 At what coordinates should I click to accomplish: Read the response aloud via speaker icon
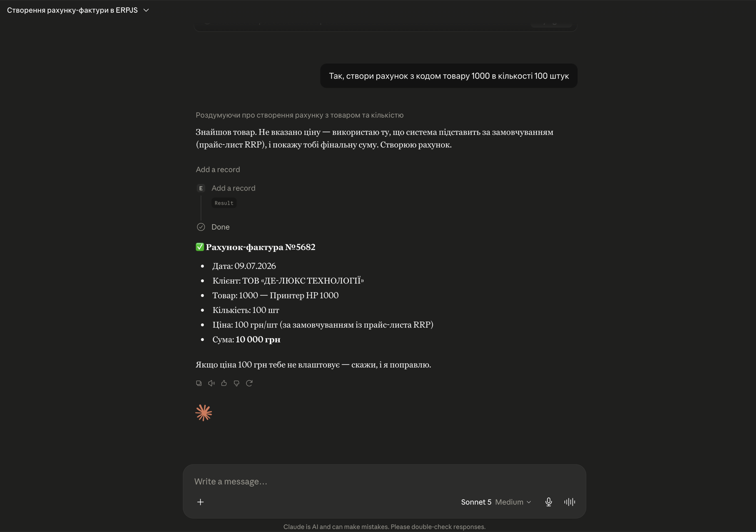[x=211, y=383]
